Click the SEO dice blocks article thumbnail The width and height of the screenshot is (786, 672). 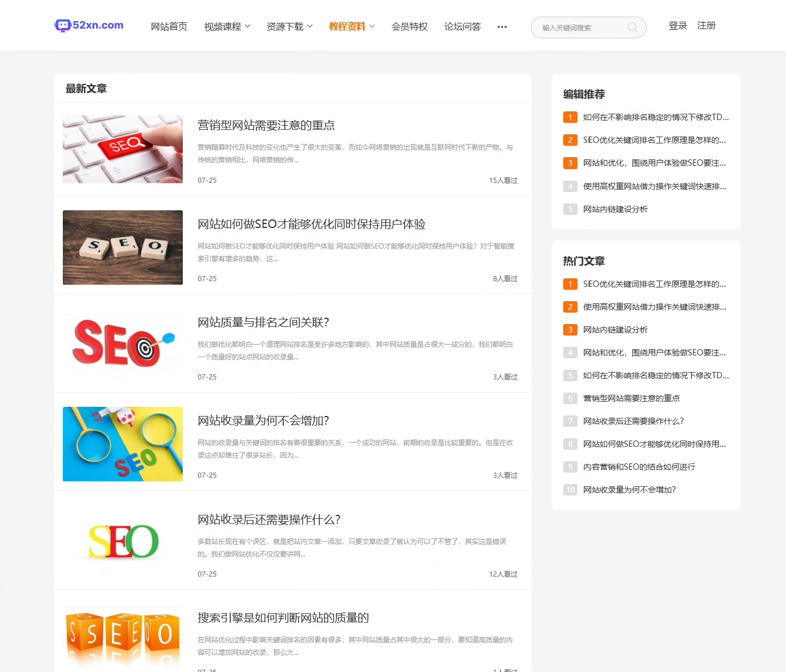[x=122, y=247]
